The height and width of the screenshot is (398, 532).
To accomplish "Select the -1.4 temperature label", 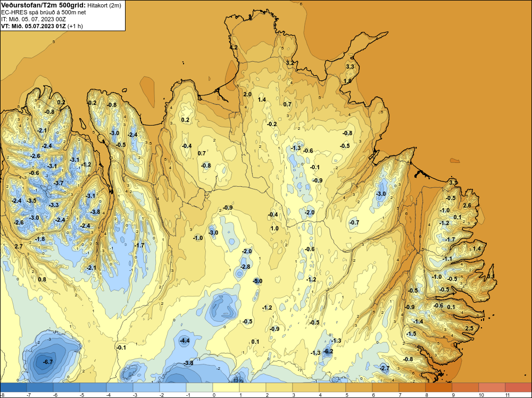I will [x=418, y=322].
